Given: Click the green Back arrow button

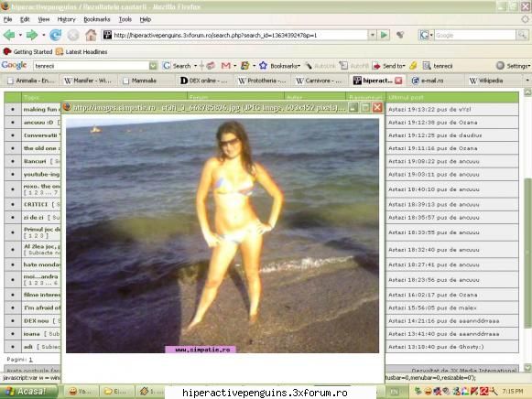Looking at the screenshot, I should [x=9, y=35].
